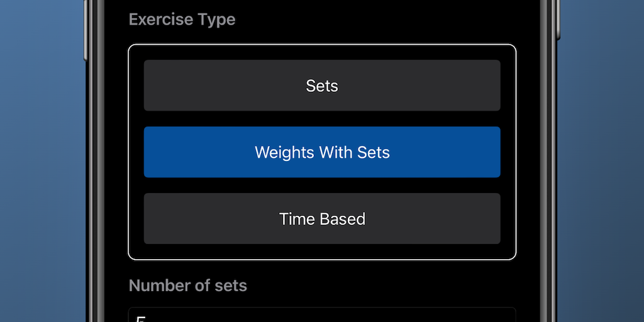Click into the Number of sets field
The width and height of the screenshot is (644, 322).
322,315
